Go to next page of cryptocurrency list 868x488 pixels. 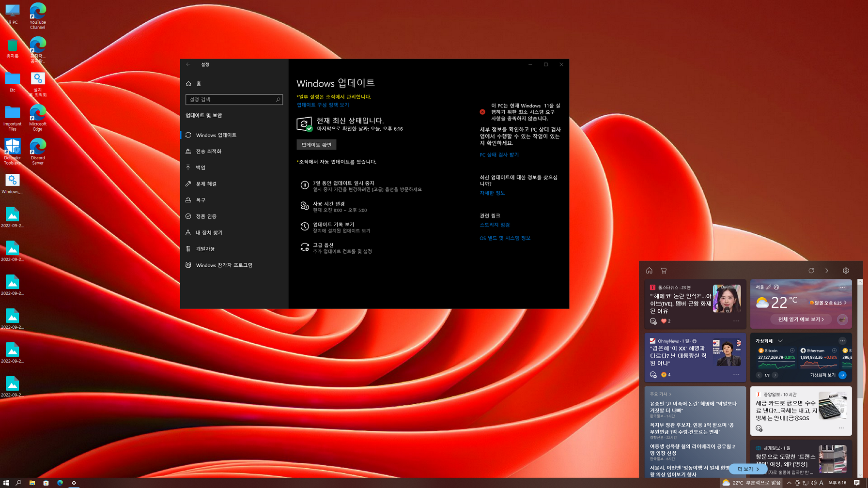point(775,375)
